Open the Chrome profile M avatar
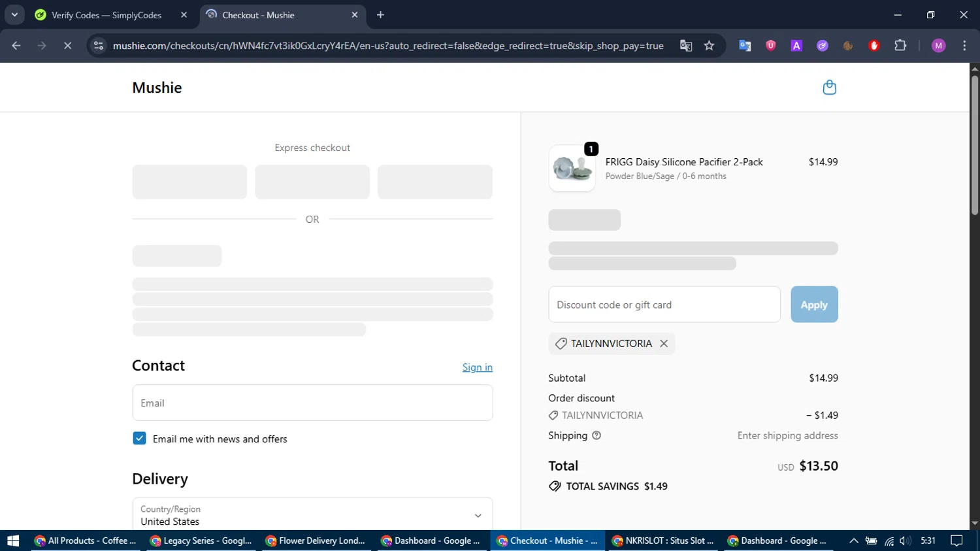The width and height of the screenshot is (980, 551). click(939, 46)
